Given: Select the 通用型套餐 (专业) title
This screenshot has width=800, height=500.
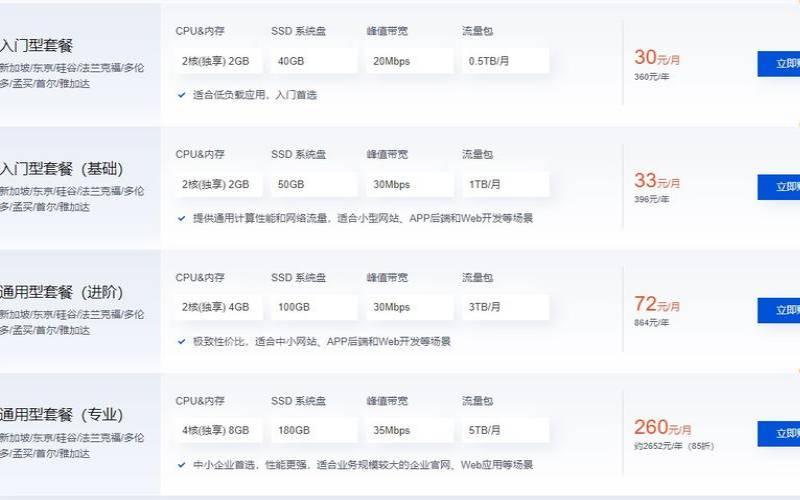Looking at the screenshot, I should (61, 415).
